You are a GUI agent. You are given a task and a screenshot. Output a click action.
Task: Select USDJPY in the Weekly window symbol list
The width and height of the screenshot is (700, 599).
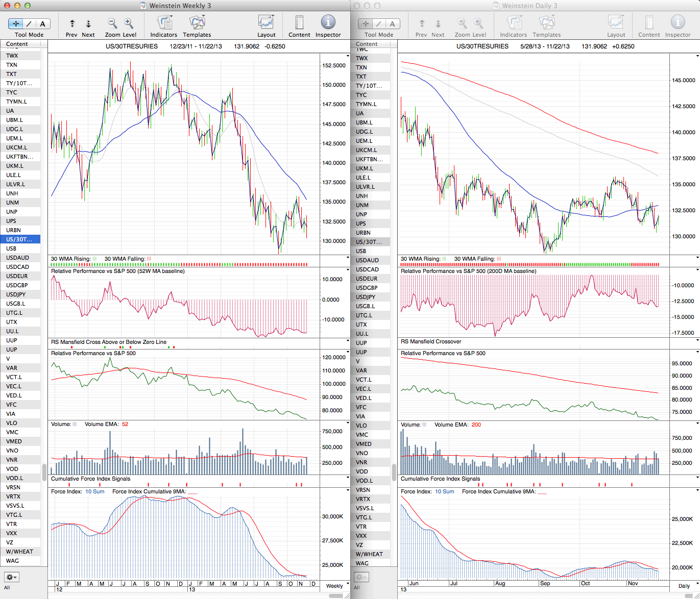pyautogui.click(x=16, y=294)
